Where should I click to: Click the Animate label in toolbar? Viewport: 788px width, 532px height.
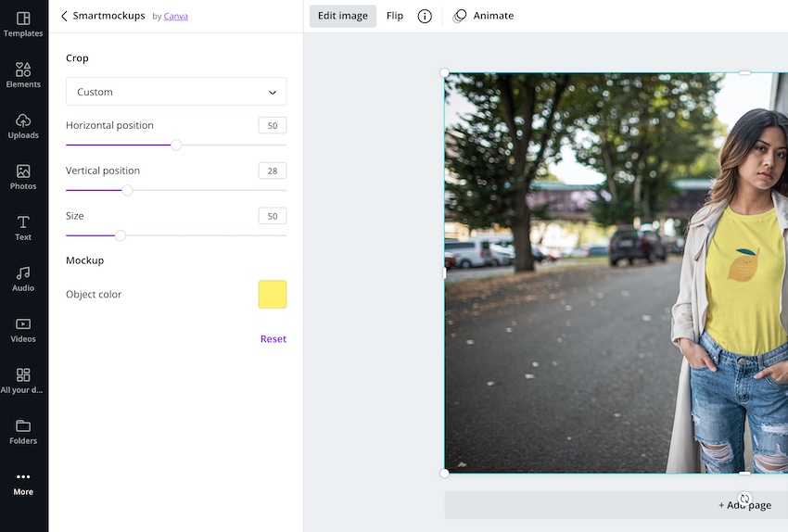[x=493, y=16]
